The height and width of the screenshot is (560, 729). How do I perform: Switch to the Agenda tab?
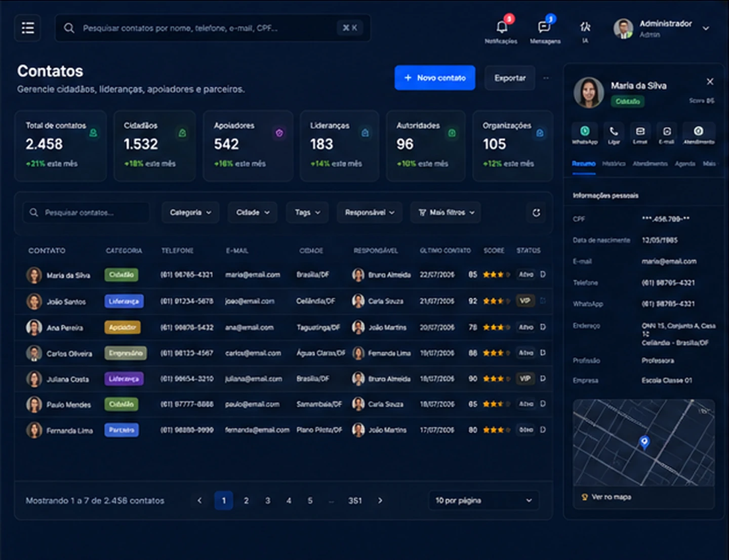point(684,163)
